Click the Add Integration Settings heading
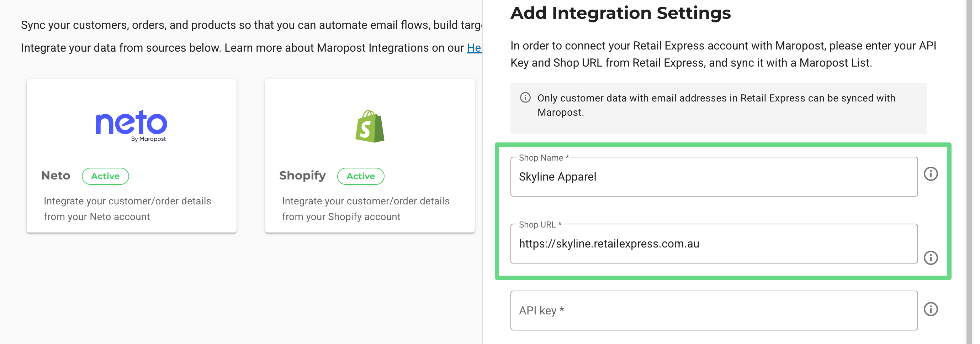Screen dimensions: 980x344 click(x=620, y=13)
